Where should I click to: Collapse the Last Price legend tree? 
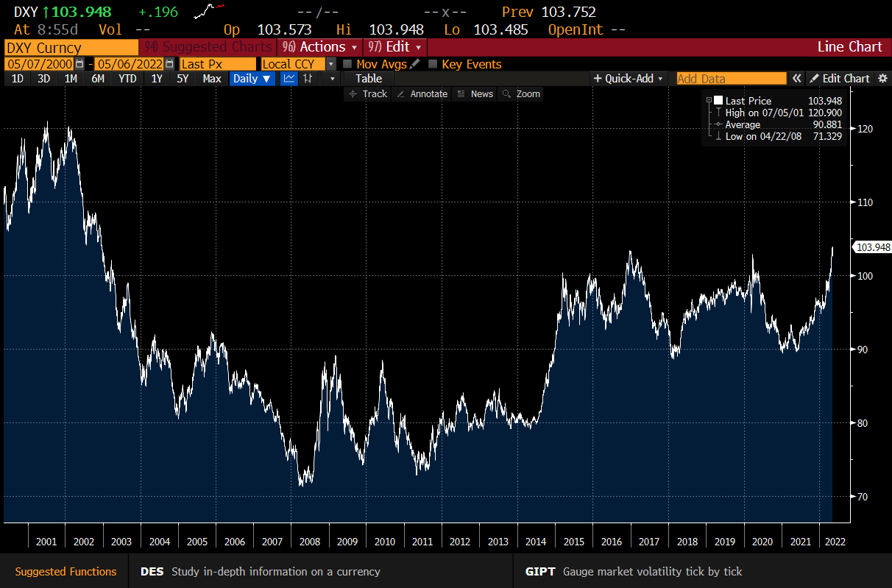[x=709, y=101]
